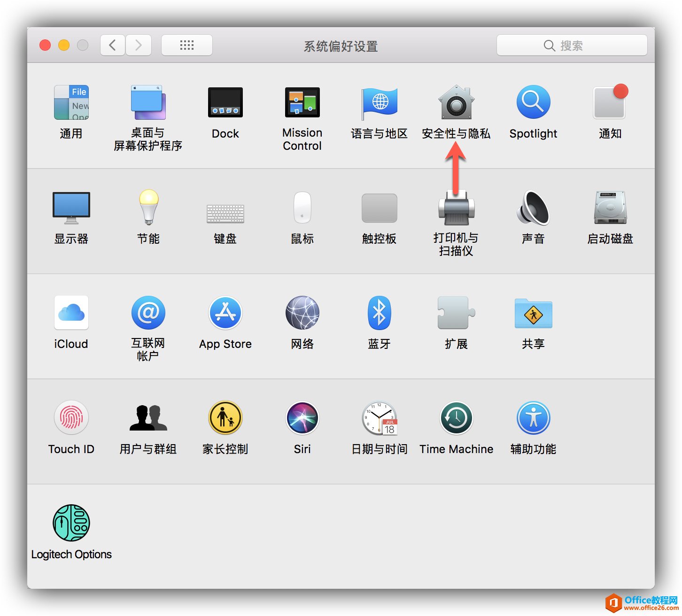Image resolution: width=682 pixels, height=616 pixels.
Task: Open 家长控制 parental controls icon
Action: point(225,418)
